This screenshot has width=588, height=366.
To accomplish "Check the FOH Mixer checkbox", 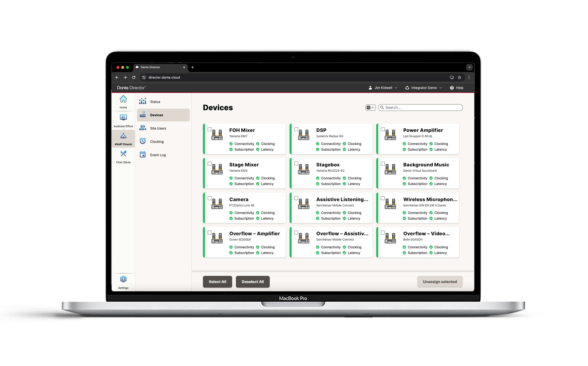I will click(x=210, y=129).
